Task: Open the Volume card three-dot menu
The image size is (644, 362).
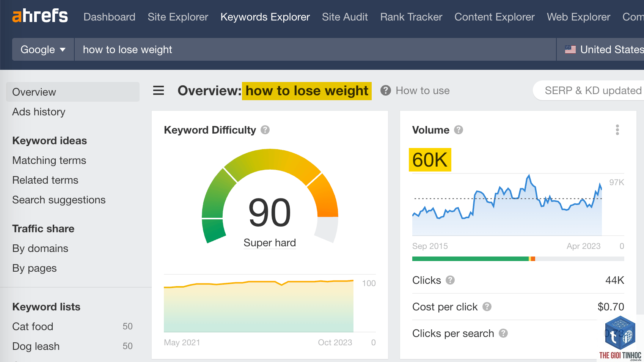Action: point(617,130)
